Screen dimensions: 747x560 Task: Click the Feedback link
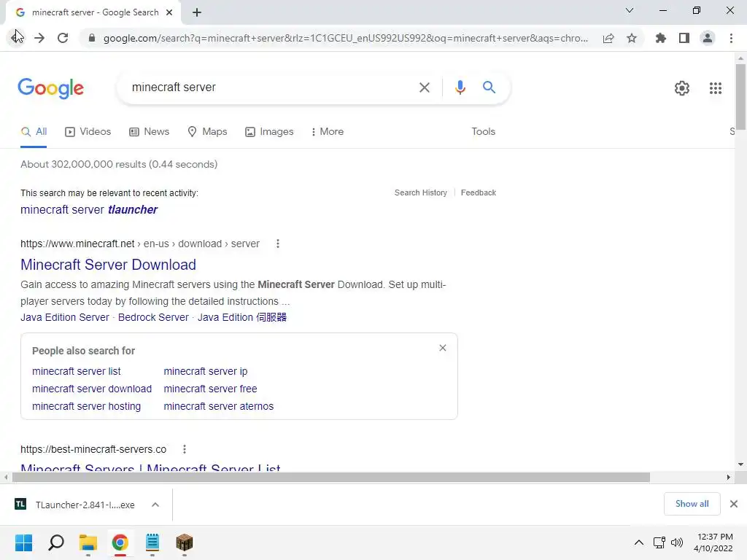(x=479, y=192)
